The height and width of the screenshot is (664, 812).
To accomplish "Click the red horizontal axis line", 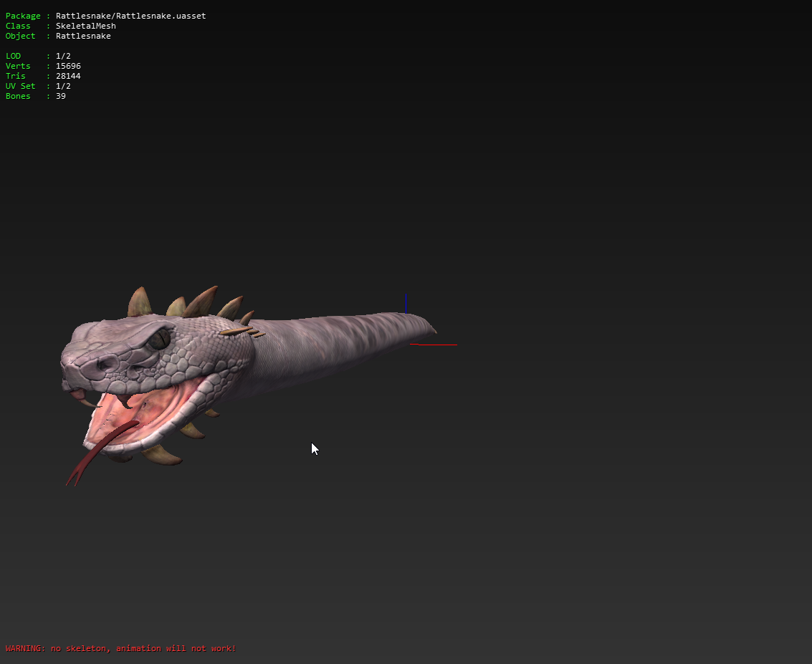I will [x=432, y=345].
